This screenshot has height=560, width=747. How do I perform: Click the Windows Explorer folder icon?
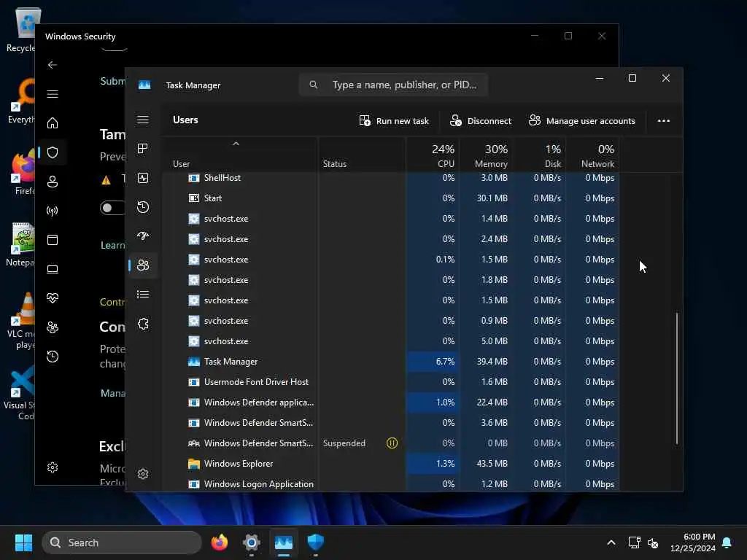pyautogui.click(x=194, y=463)
